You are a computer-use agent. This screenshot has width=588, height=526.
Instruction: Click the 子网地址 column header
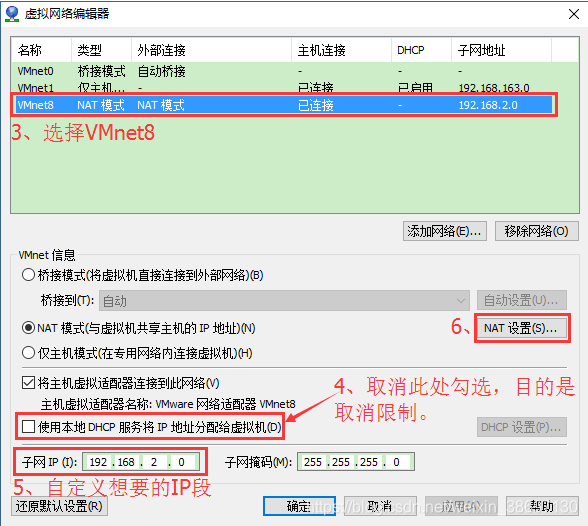tap(501, 50)
